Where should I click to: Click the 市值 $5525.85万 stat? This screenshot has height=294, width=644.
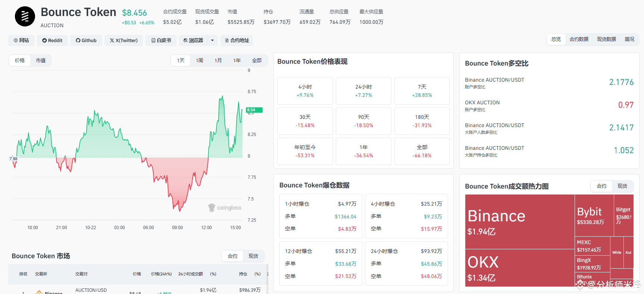tap(241, 17)
